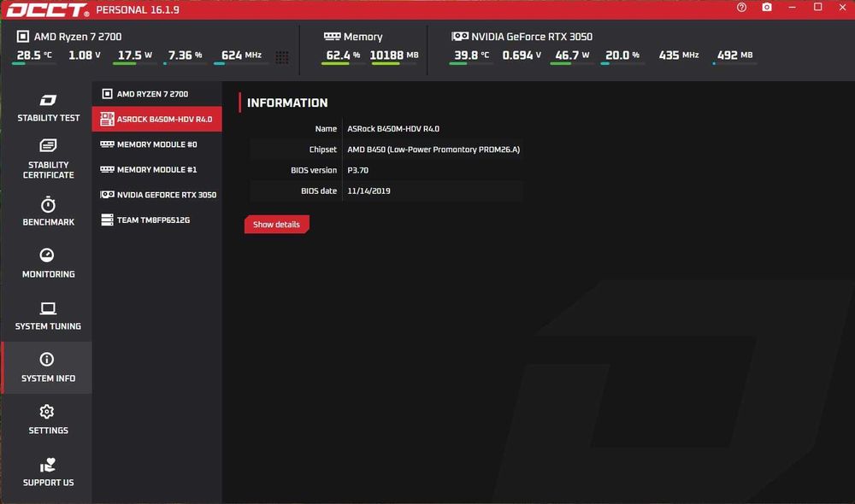Click the GPU temperature 39.8 °C reading

(472, 55)
